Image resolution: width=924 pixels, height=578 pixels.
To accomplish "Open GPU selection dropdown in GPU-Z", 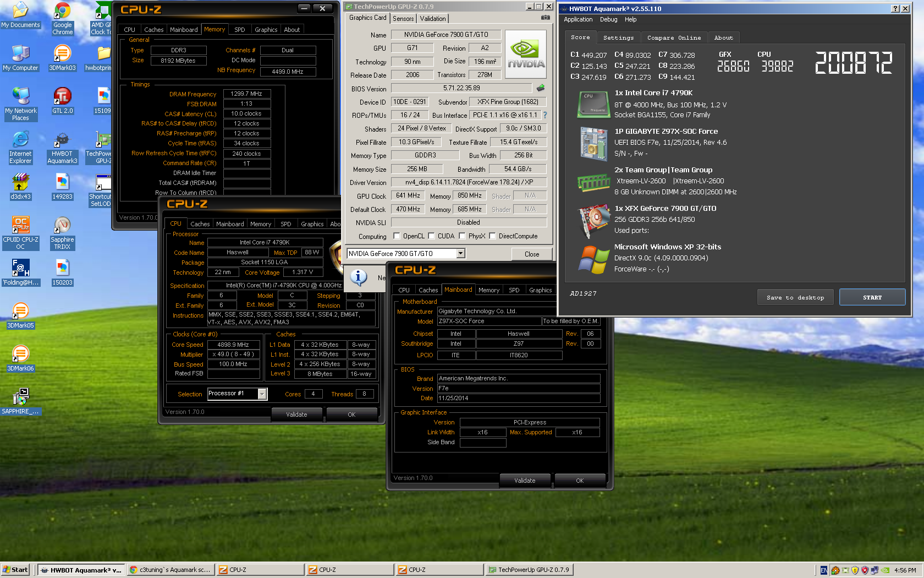I will click(x=461, y=254).
